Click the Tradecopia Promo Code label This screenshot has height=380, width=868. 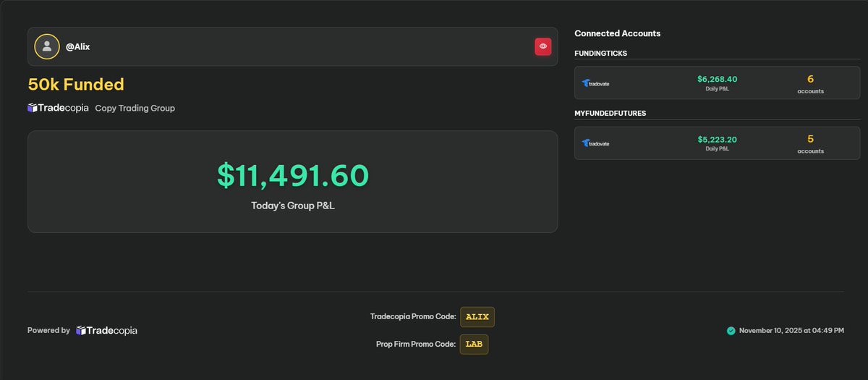413,316
